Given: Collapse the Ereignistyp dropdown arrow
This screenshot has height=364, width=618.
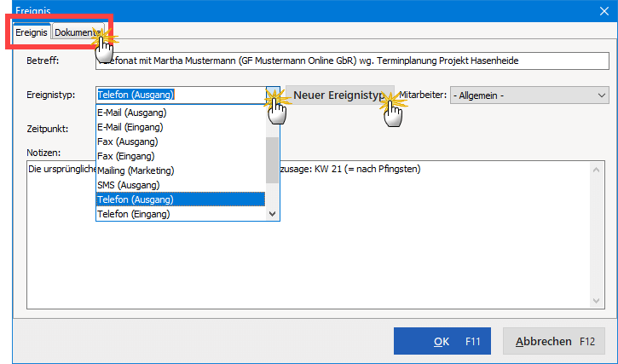Looking at the screenshot, I should click(x=273, y=95).
